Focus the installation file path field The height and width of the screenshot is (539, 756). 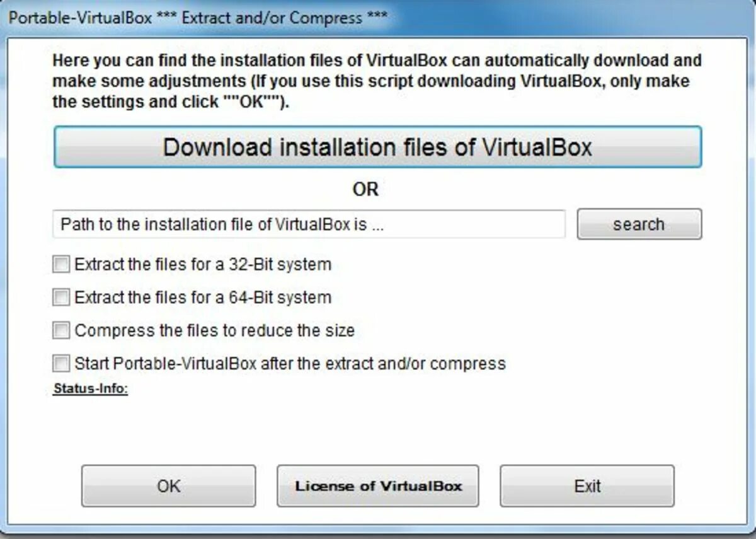(x=309, y=224)
